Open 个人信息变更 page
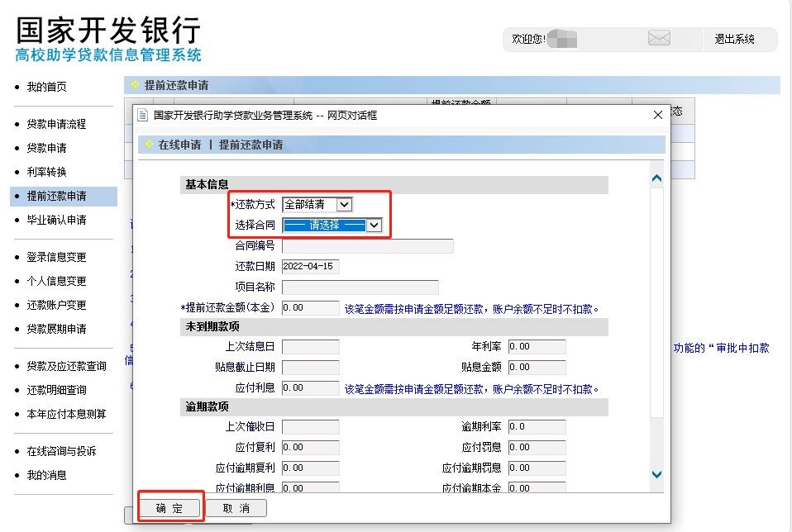792x532 pixels. point(56,281)
